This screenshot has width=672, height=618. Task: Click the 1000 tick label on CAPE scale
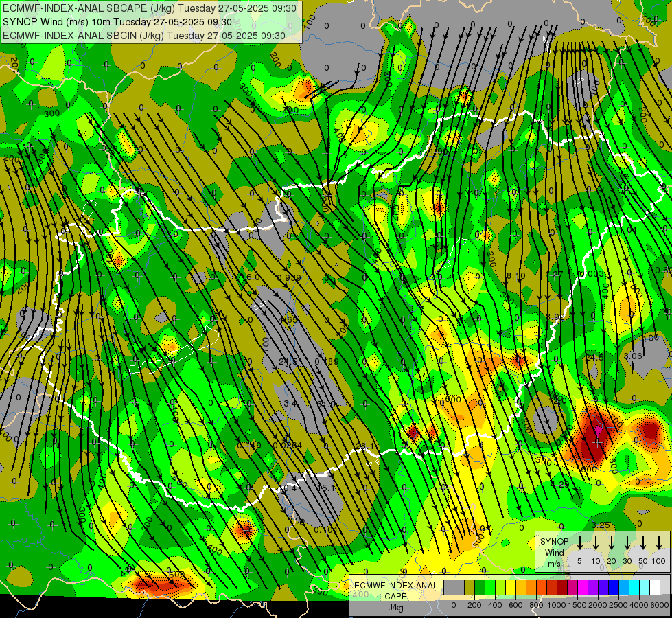pos(557,605)
